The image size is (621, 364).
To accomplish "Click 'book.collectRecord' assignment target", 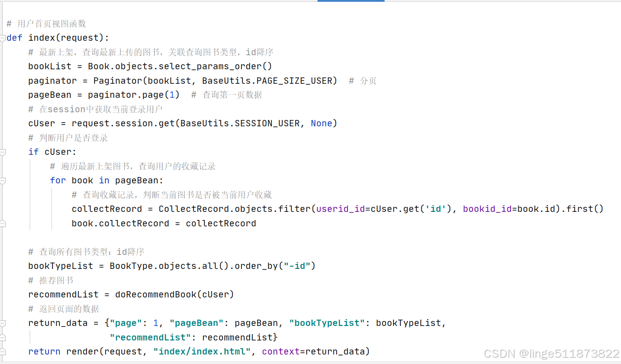I will 120,223.
